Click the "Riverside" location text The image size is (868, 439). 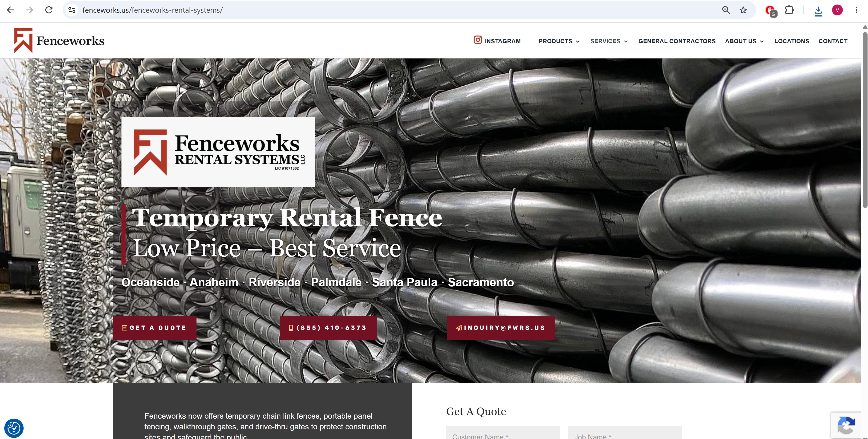[x=274, y=282]
